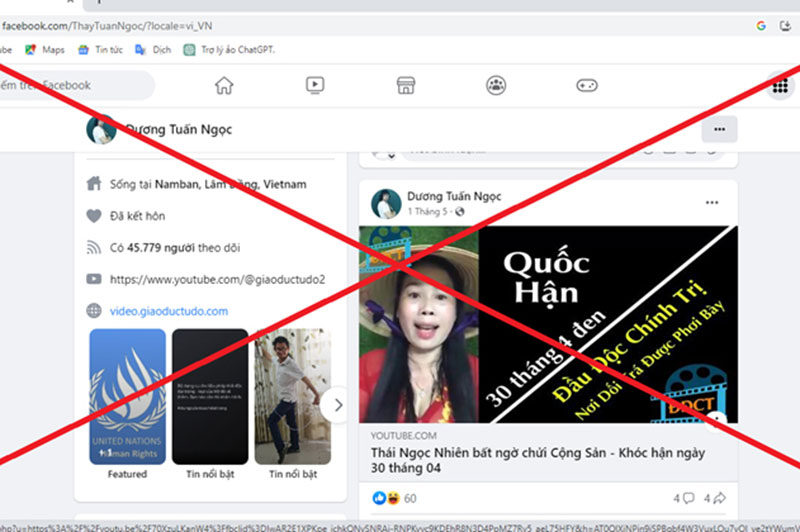Open the Marketplace storefront icon

405,86
